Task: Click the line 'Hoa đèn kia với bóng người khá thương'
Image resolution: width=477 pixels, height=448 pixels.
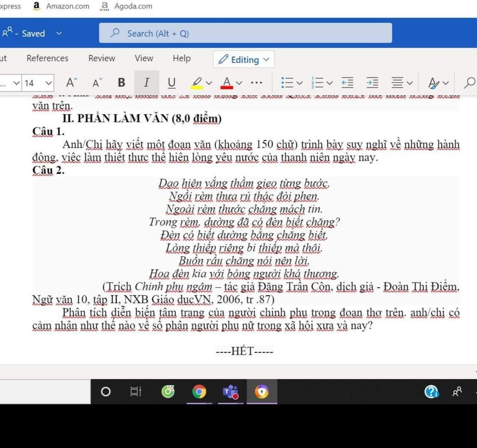Action: (244, 274)
